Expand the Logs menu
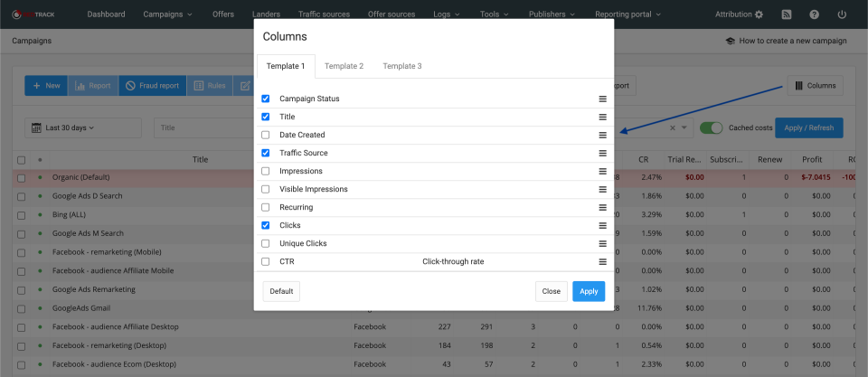 click(448, 14)
